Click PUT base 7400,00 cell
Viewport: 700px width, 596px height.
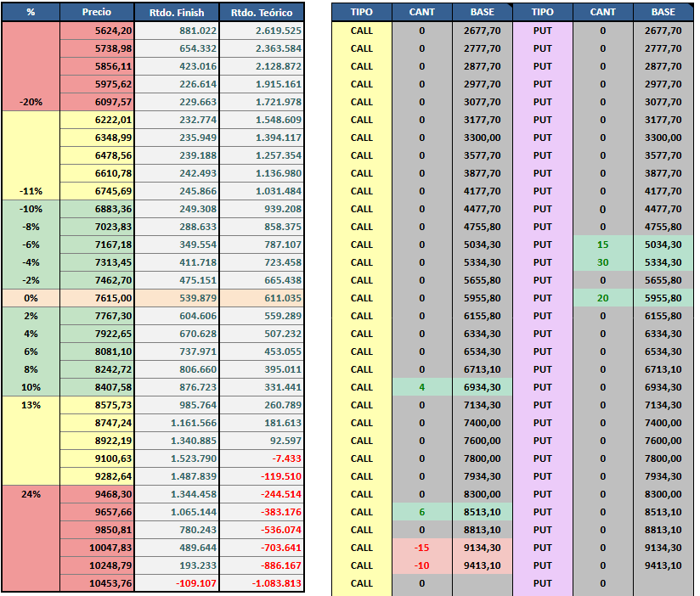[663, 423]
